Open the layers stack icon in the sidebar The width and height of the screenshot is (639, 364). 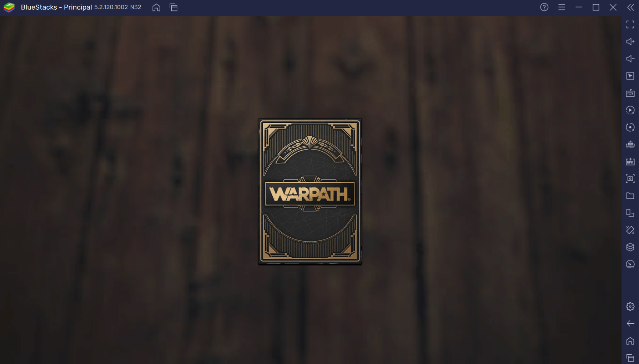(x=630, y=247)
